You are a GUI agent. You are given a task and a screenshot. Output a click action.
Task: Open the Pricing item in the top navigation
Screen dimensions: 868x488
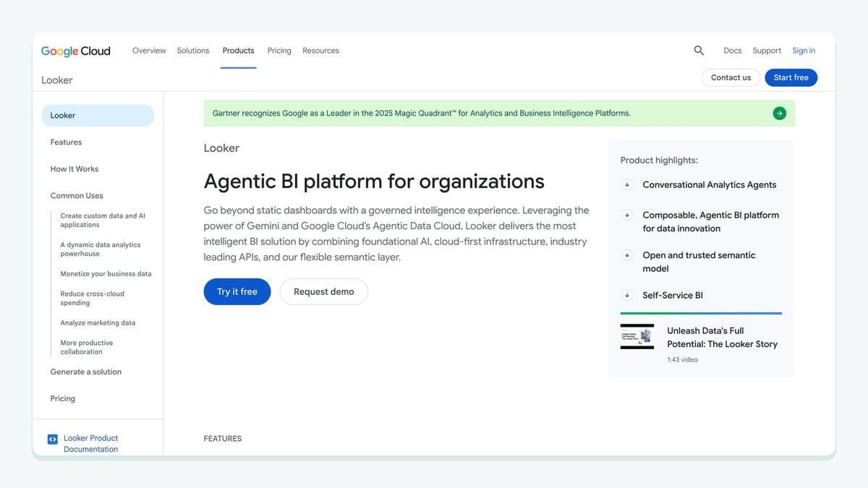279,51
